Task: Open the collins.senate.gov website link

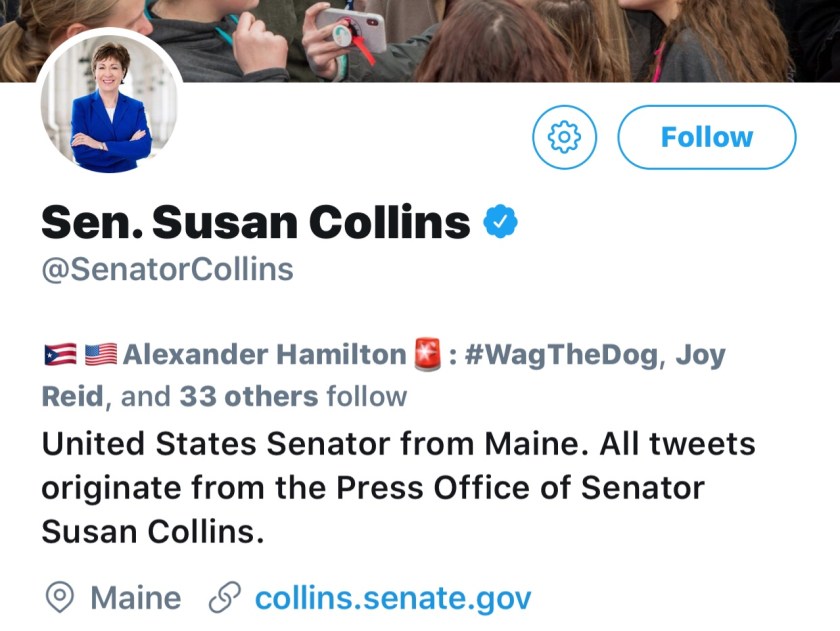Action: point(392,598)
